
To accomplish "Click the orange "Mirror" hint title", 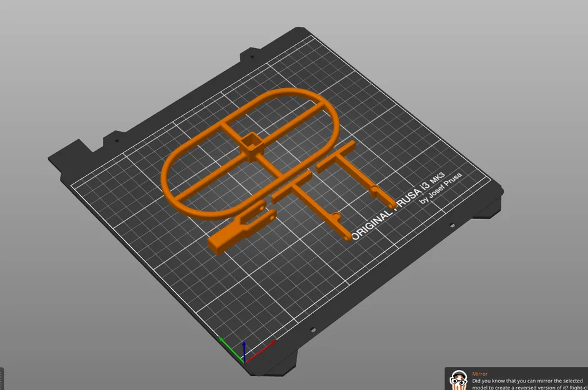I will point(479,374).
